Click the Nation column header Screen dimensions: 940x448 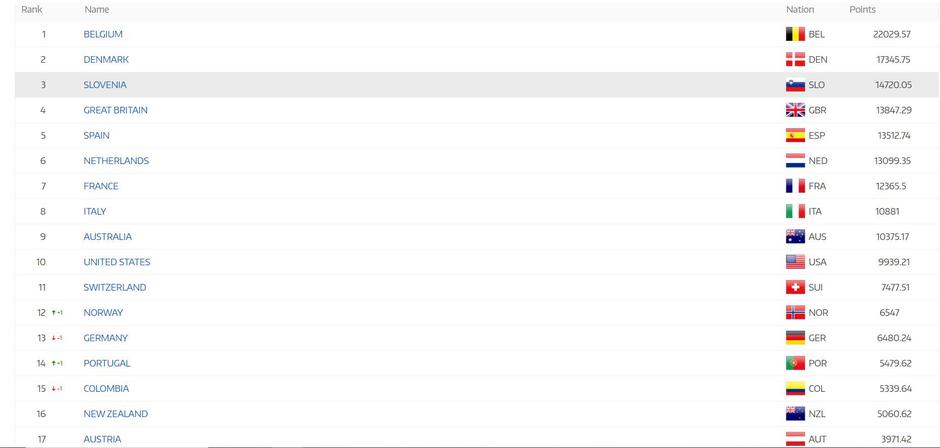(x=800, y=10)
